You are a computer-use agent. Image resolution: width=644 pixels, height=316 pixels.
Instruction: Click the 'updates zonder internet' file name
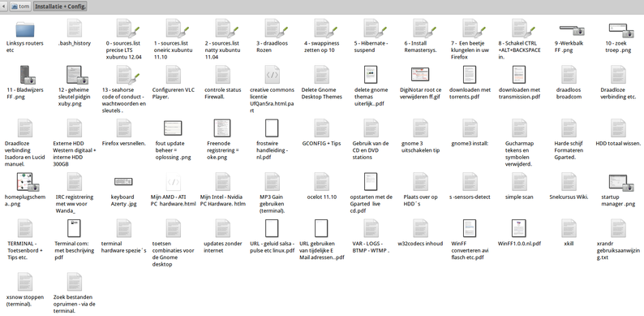coord(222,247)
